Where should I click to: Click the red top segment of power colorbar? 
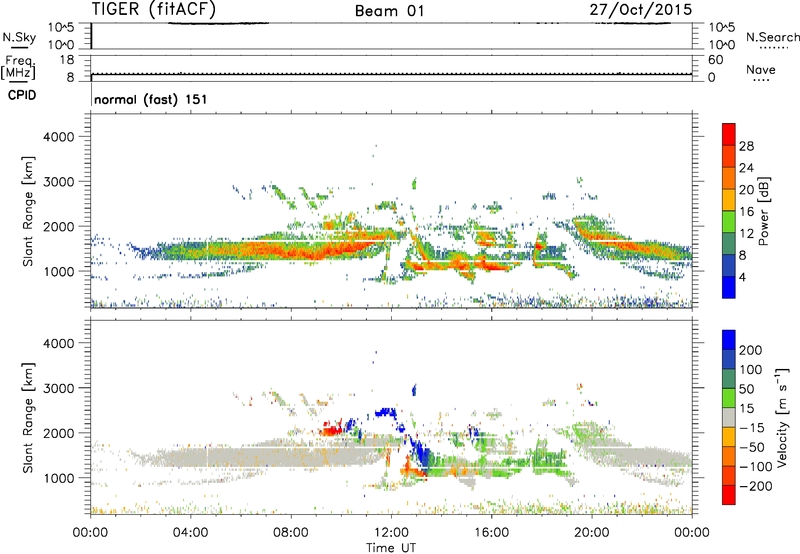729,134
